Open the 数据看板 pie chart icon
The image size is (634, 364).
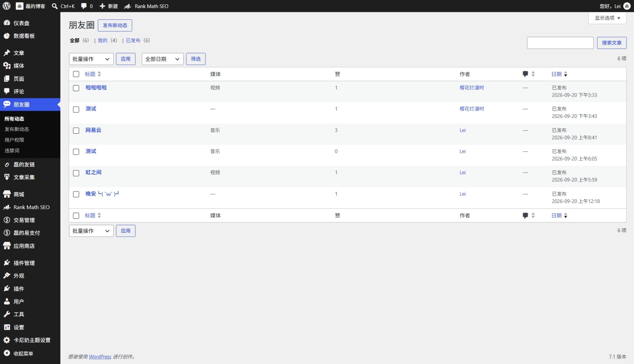[x=7, y=36]
